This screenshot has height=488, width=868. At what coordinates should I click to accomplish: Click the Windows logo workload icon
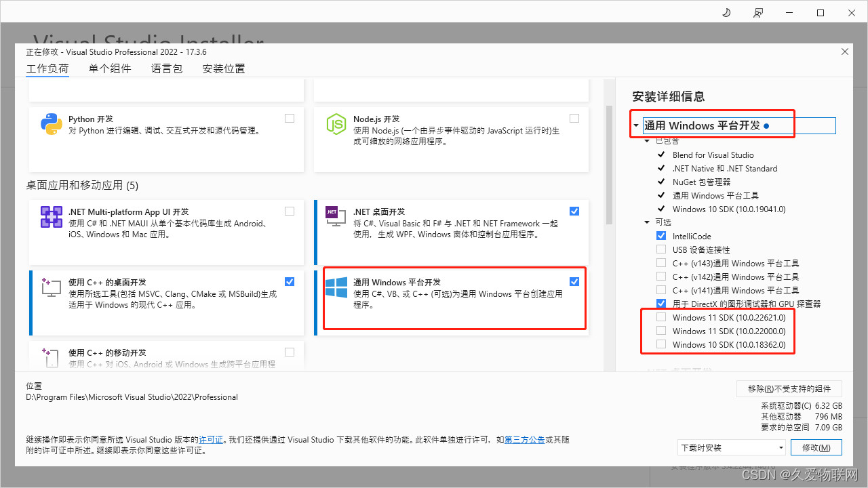click(336, 287)
